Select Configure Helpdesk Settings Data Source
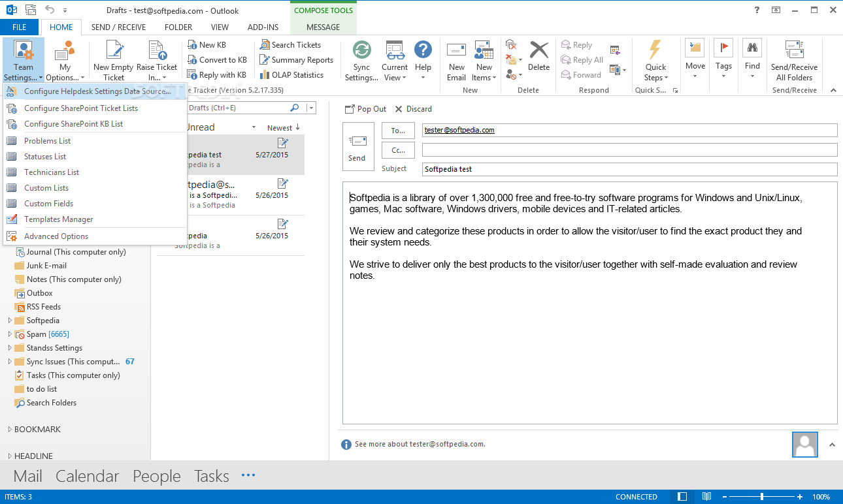The image size is (843, 504). (95, 91)
